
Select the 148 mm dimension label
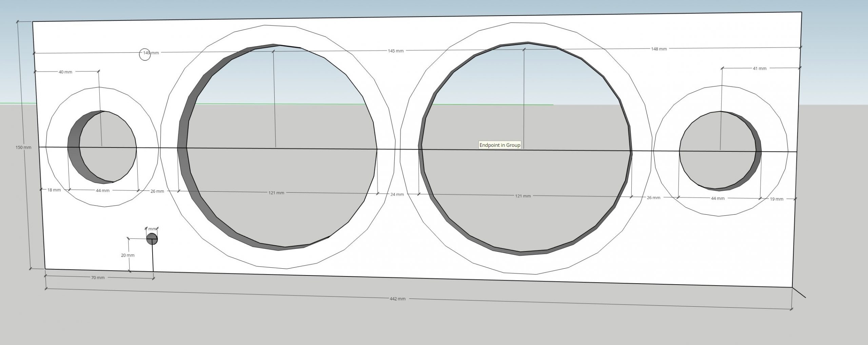point(658,49)
